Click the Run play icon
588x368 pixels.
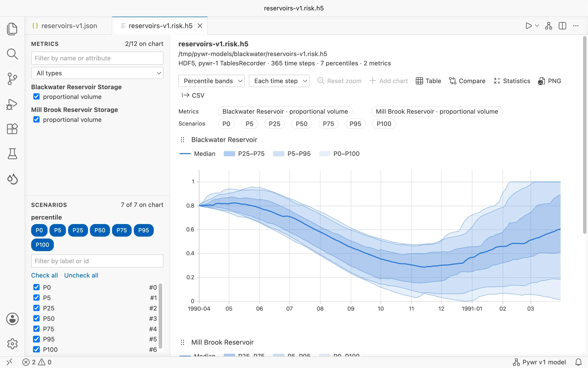tap(529, 26)
